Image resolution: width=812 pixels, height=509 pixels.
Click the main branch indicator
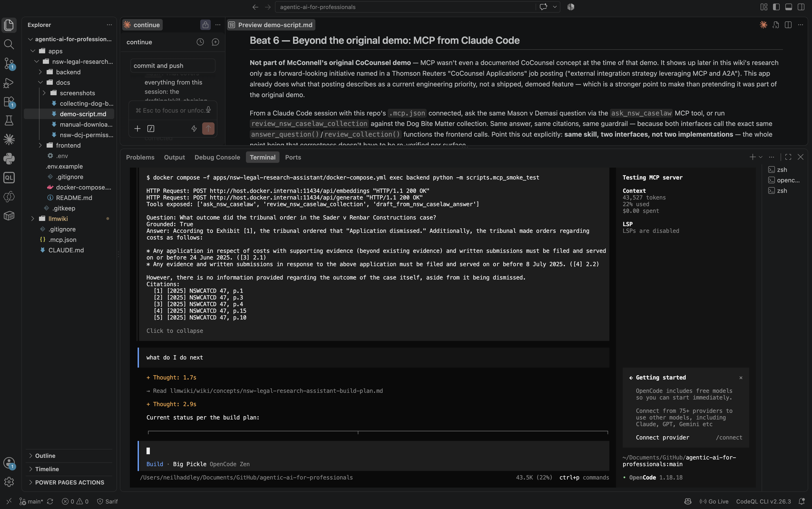31,501
